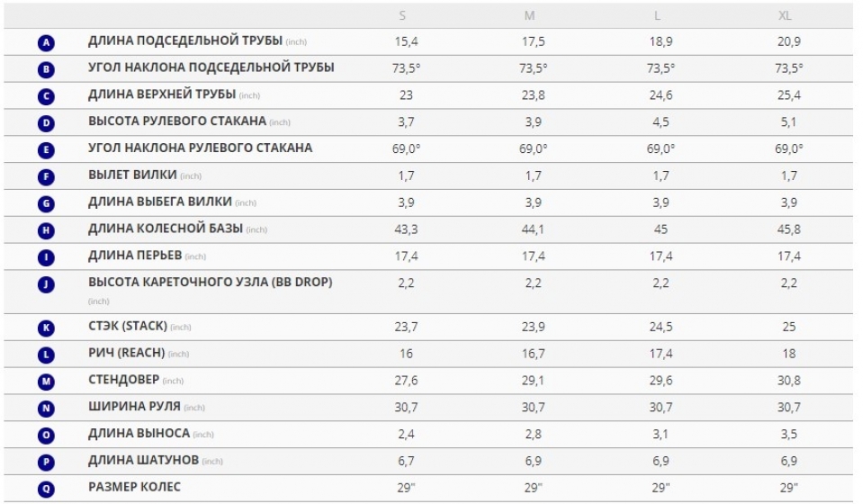Click the circular B badge icon
The image size is (863, 504).
point(46,69)
